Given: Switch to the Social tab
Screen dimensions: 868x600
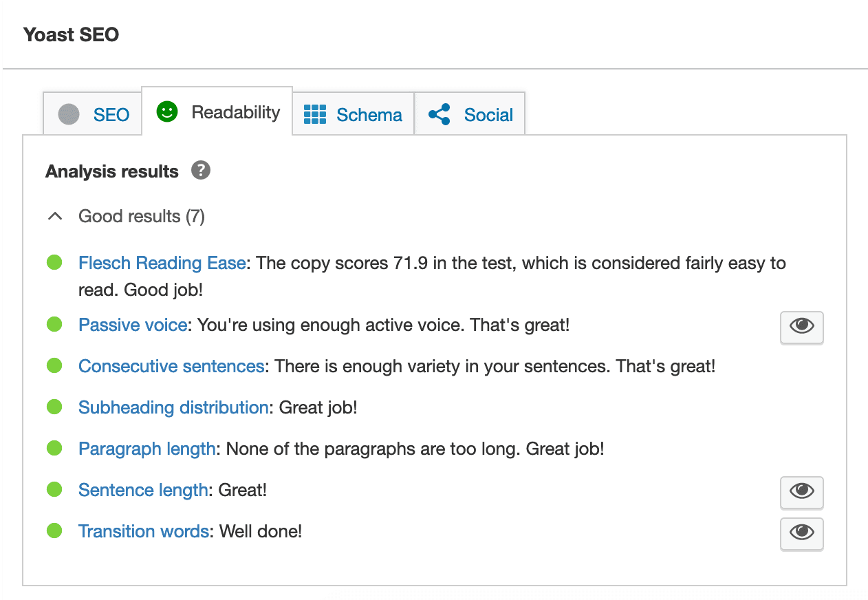Looking at the screenshot, I should pos(469,114).
